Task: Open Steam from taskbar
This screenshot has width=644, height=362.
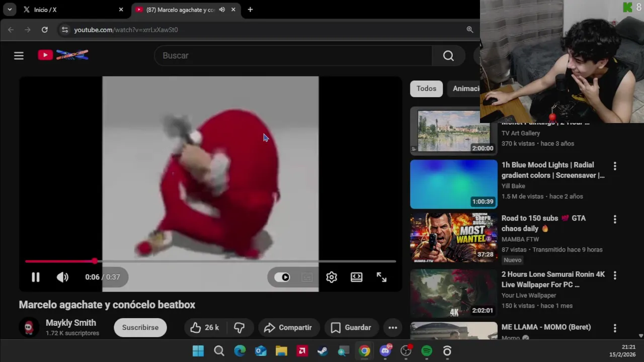Action: pos(323,351)
